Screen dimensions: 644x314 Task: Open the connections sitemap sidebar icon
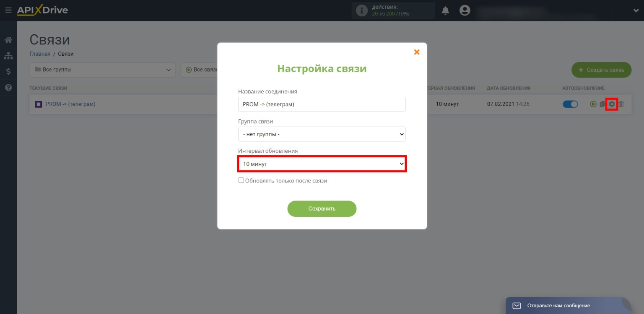(8, 56)
